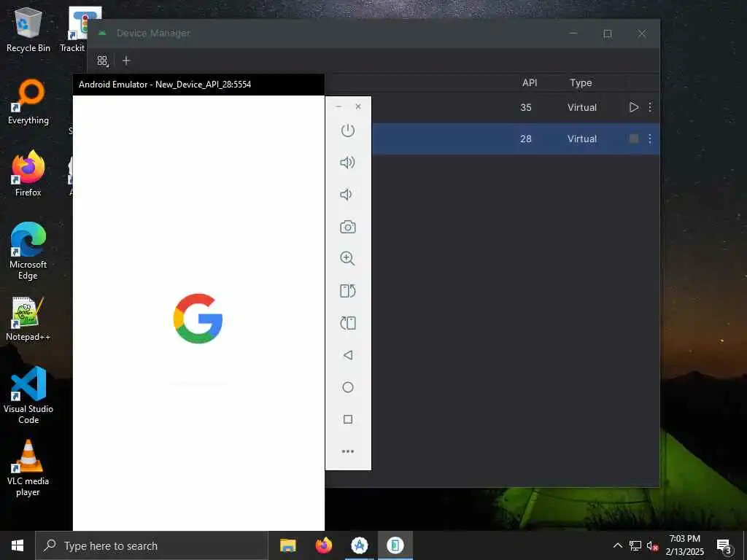Stop the running API 28 virtual device
The image size is (747, 560).
634,139
